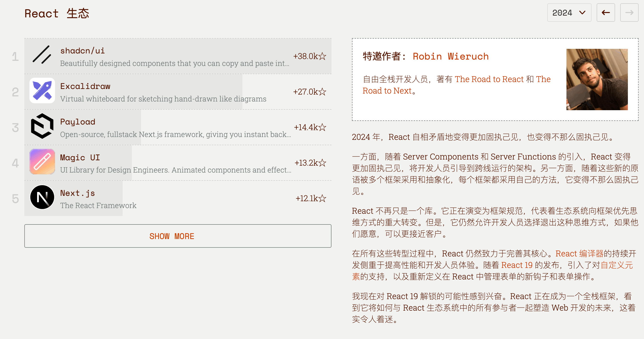Select the Magic UI project name
This screenshot has height=339, width=644.
coord(80,157)
